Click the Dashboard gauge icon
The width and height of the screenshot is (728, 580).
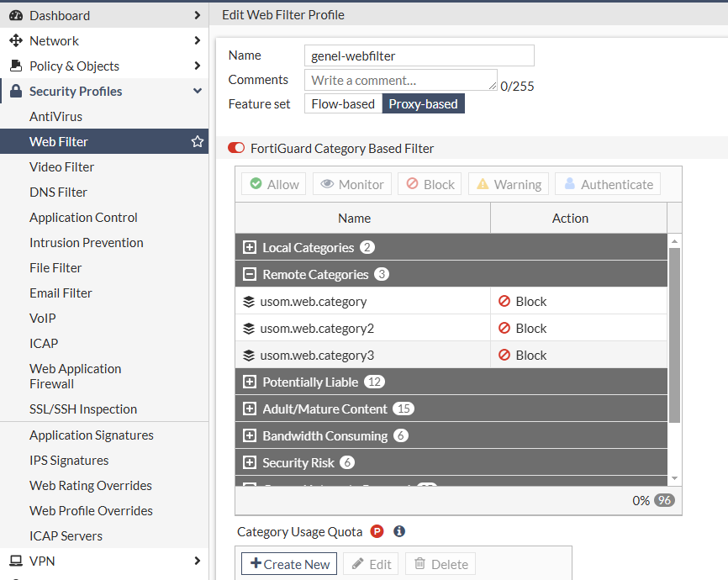coord(16,15)
